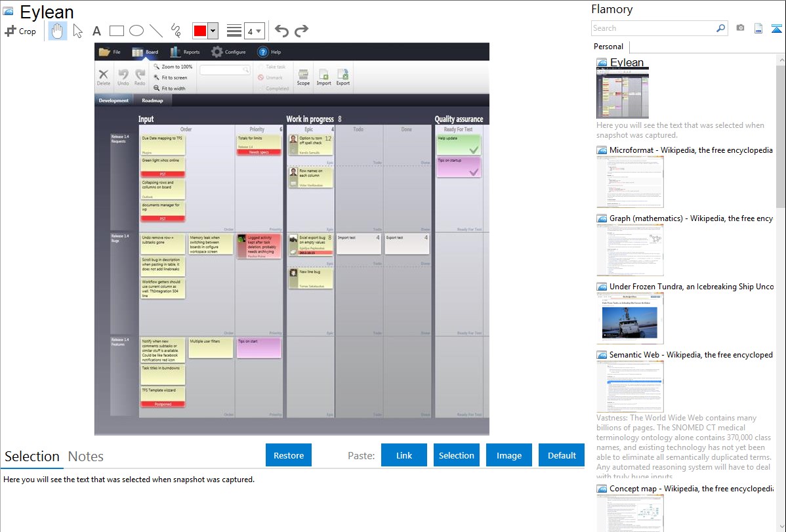This screenshot has width=786, height=532.
Task: Click the Redo icon in Eylean ribbon
Action: point(140,77)
